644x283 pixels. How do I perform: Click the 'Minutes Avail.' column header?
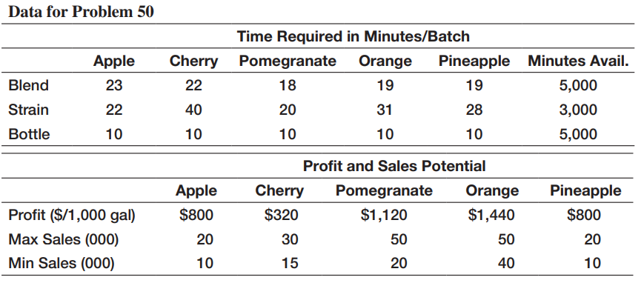click(x=578, y=61)
